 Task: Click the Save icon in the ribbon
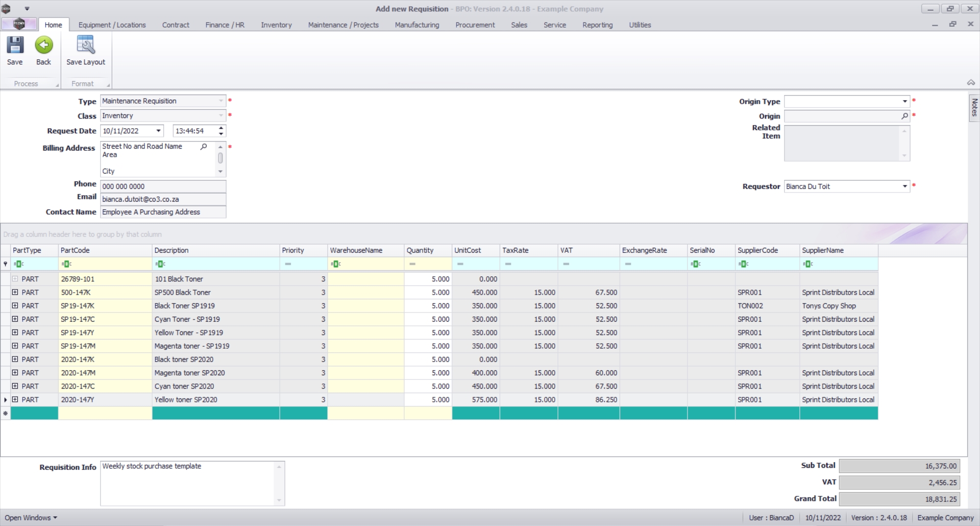[15, 45]
